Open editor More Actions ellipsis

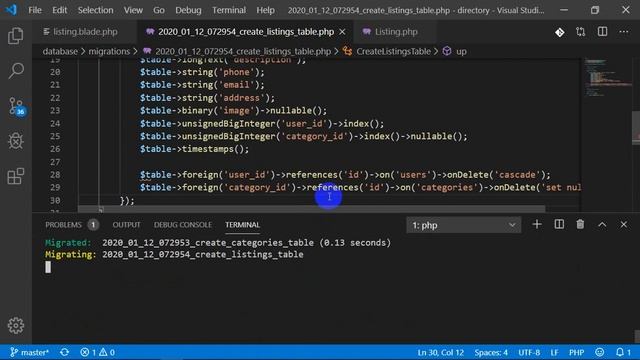(624, 32)
